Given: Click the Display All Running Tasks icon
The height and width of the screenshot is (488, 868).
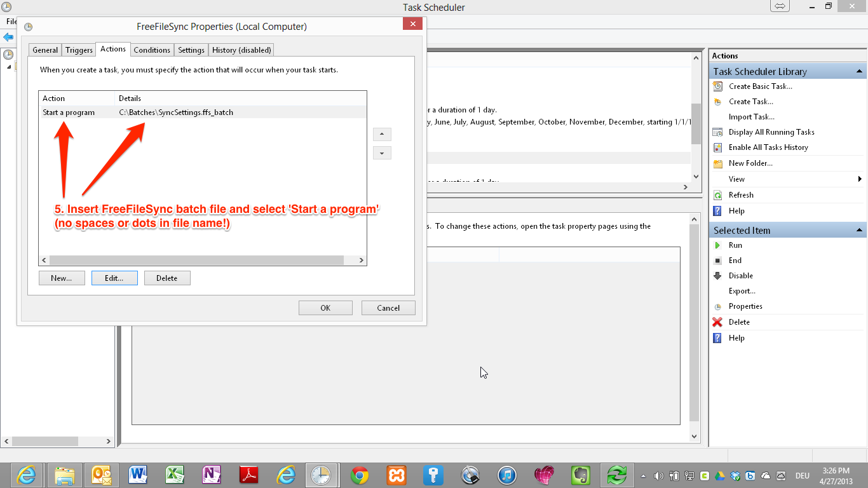Looking at the screenshot, I should [717, 132].
